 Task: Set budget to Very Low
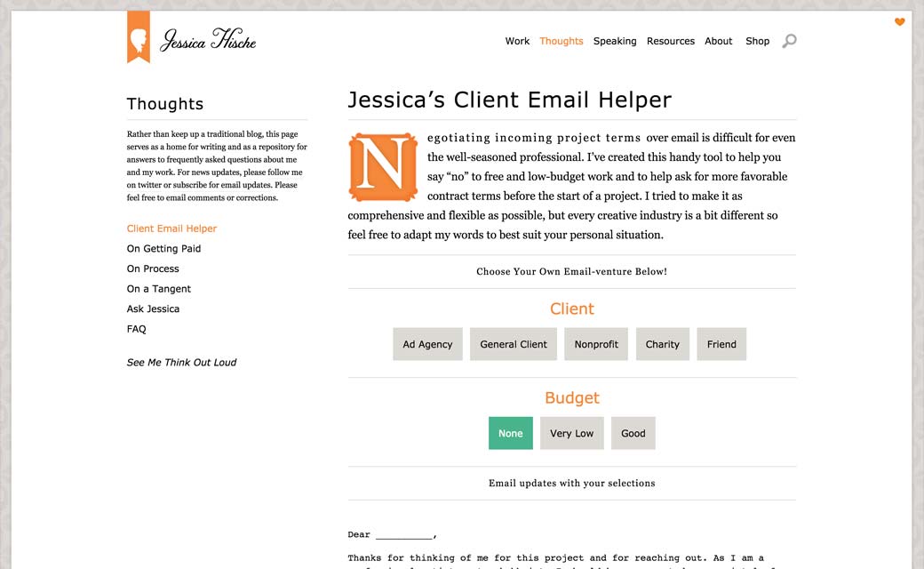(571, 433)
